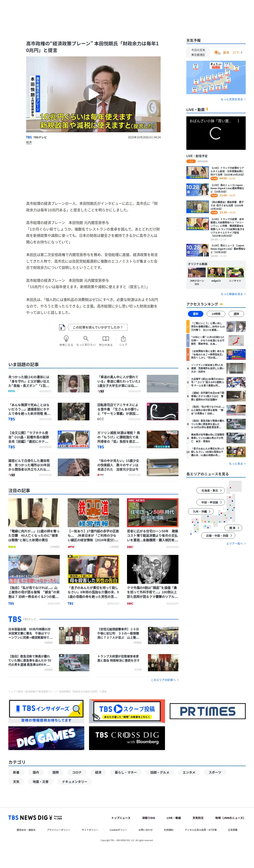The image size is (254, 868).
Task: Select the 暮らし・マネー category chip
Action: (x=126, y=772)
